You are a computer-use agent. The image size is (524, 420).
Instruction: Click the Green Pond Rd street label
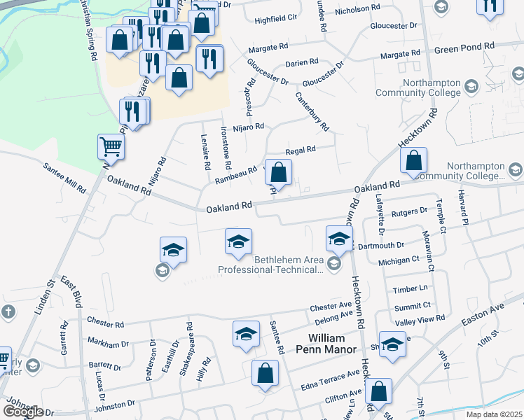coord(464,48)
